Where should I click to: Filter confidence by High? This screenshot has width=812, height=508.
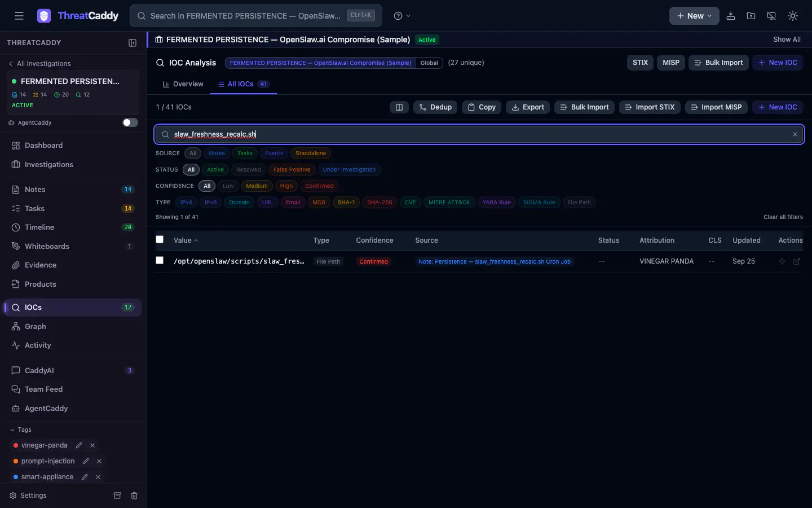pos(286,186)
